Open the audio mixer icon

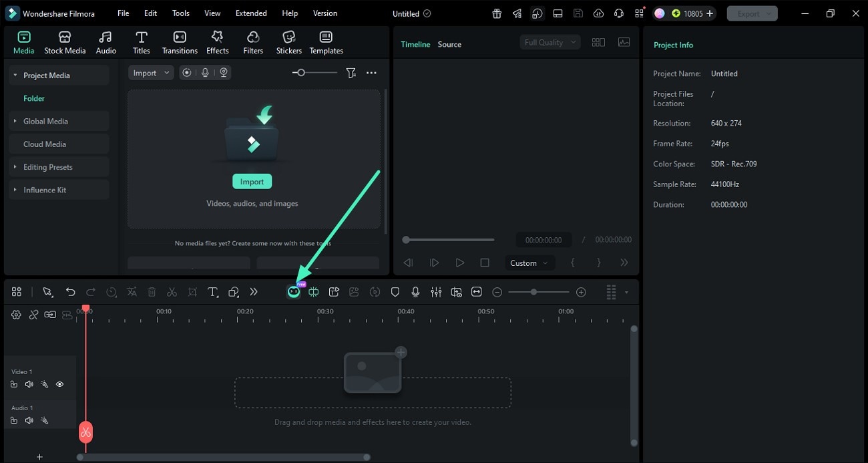(x=436, y=292)
